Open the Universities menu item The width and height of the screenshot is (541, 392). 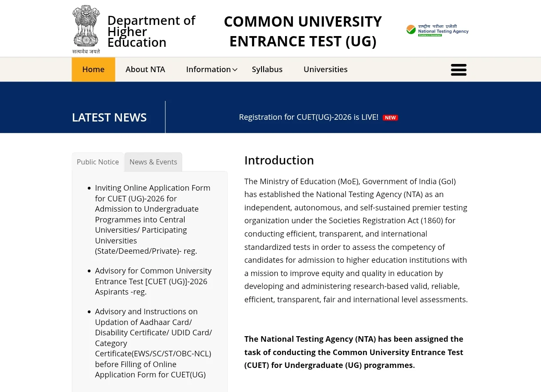(x=325, y=70)
